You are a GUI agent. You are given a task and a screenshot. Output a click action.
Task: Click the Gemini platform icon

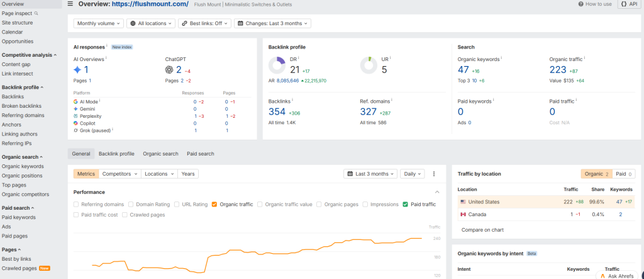pyautogui.click(x=75, y=108)
